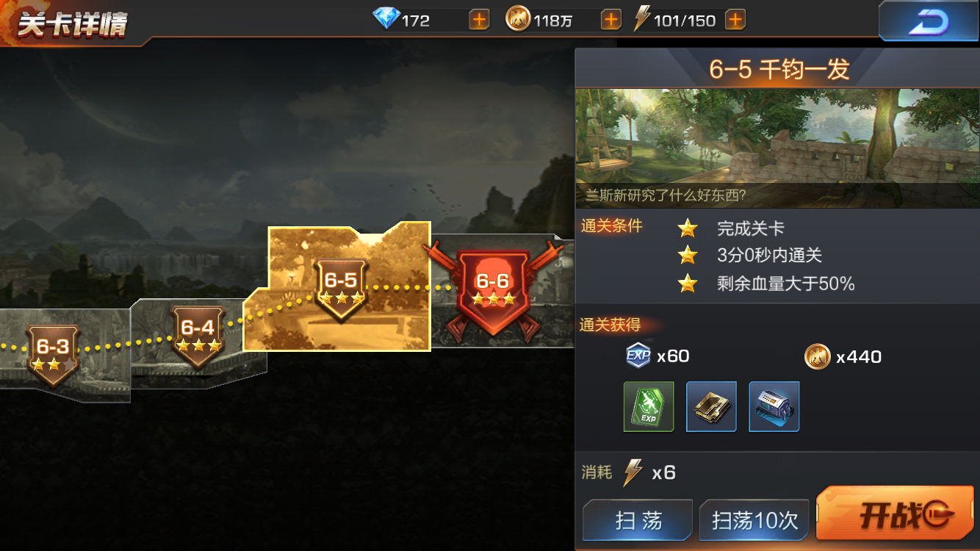The width and height of the screenshot is (980, 551).
Task: Tap the blue diamond currency icon
Action: (386, 19)
